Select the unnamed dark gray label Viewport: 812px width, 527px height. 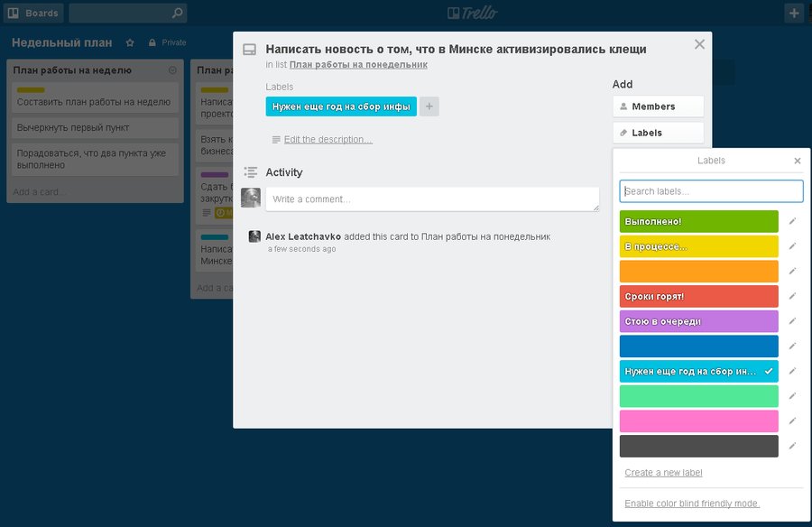coord(699,446)
